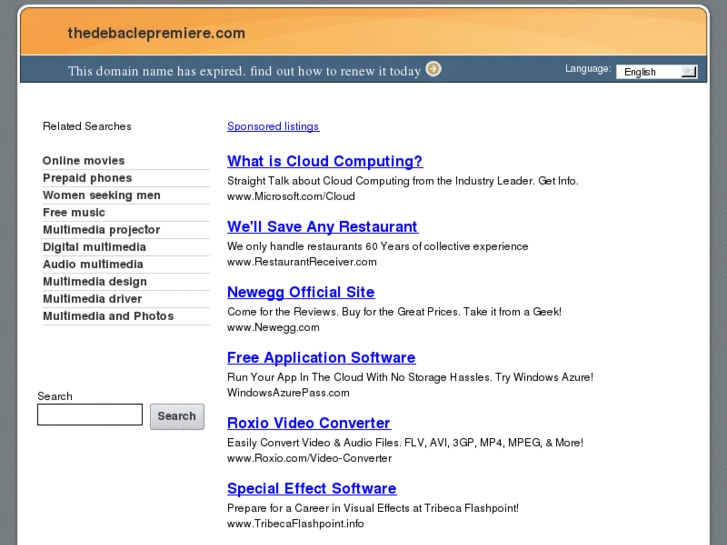Click the thedebaclepremiere.com site title

[156, 33]
